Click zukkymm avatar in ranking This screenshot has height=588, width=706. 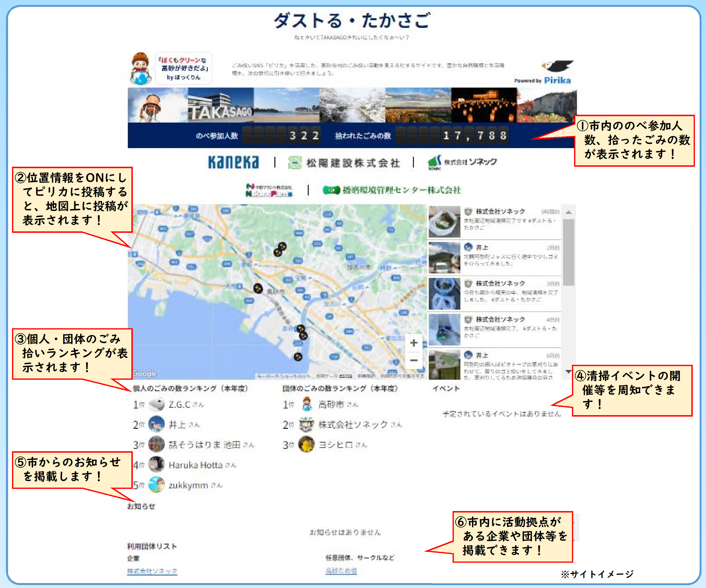(156, 485)
